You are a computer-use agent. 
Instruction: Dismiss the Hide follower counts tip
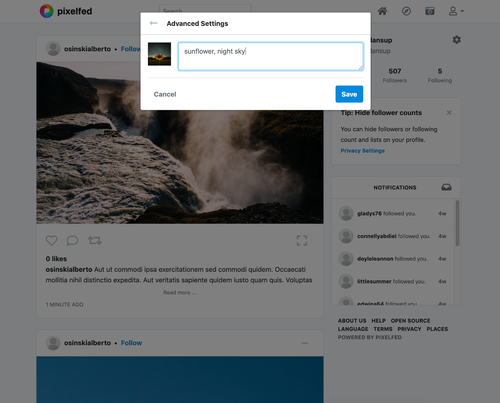[x=449, y=113]
